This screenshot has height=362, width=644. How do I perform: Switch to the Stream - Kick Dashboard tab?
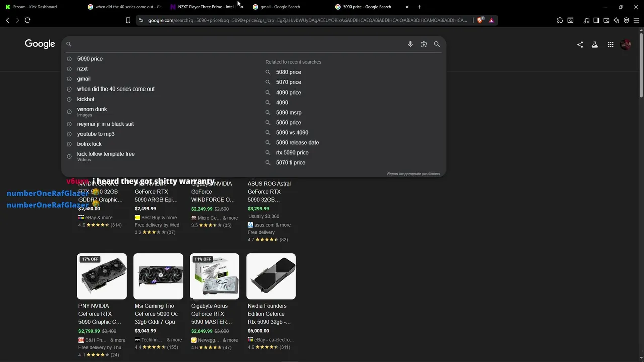[x=40, y=7]
